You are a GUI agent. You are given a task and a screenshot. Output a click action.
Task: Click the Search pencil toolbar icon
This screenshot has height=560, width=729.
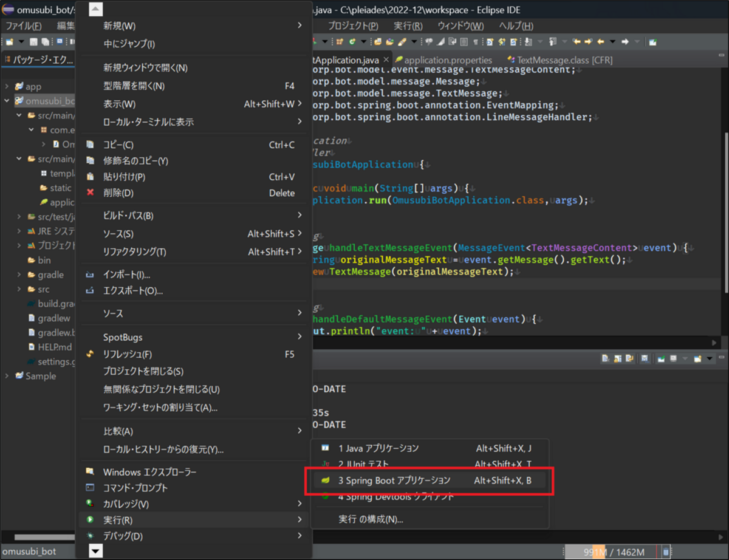402,42
